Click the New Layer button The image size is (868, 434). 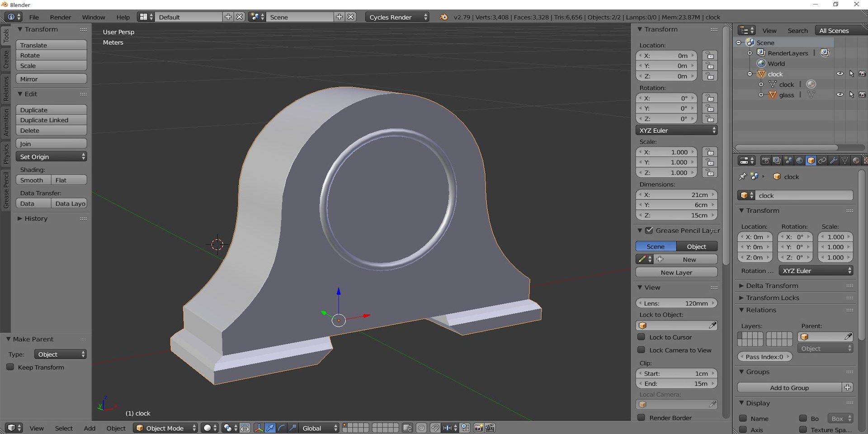click(676, 272)
